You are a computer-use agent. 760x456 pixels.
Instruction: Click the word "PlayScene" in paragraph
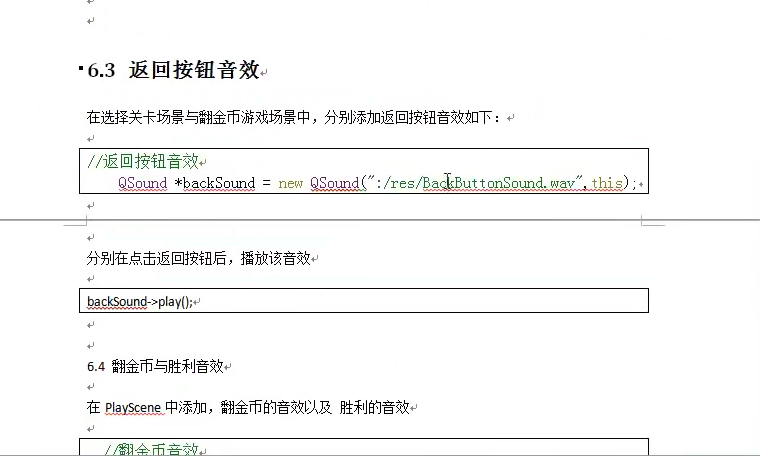[x=132, y=408]
